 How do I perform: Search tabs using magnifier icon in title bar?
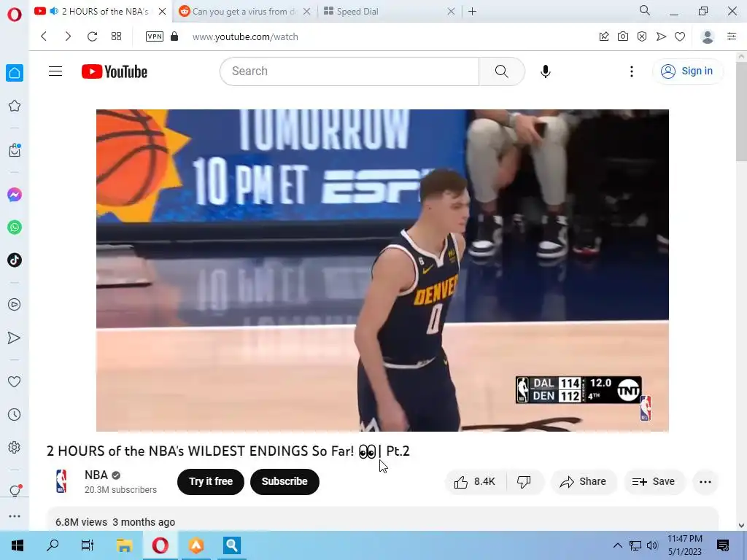tap(645, 10)
